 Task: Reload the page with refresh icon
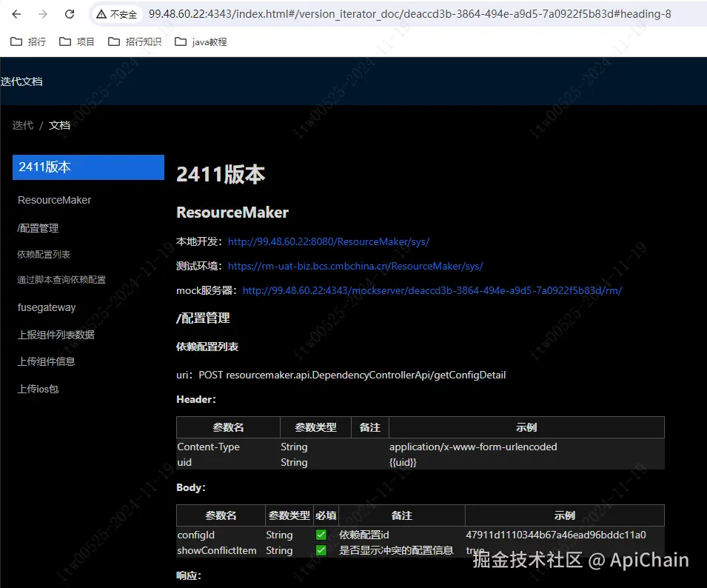coord(70,14)
